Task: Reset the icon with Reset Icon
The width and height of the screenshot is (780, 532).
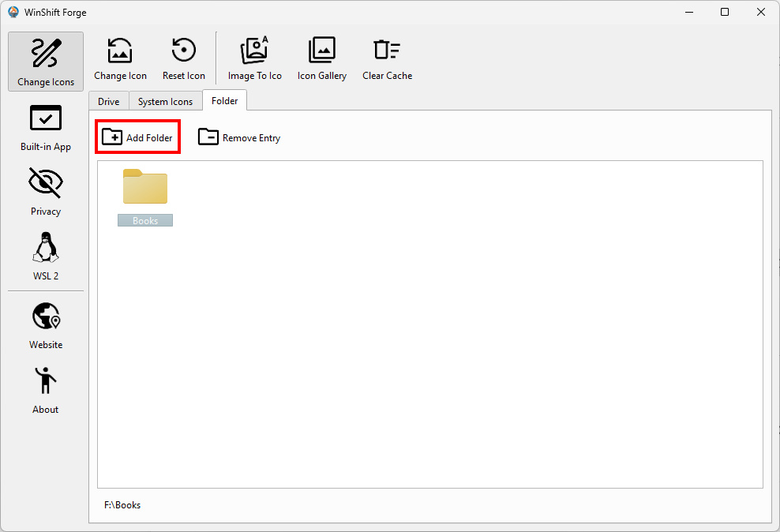Action: point(184,59)
